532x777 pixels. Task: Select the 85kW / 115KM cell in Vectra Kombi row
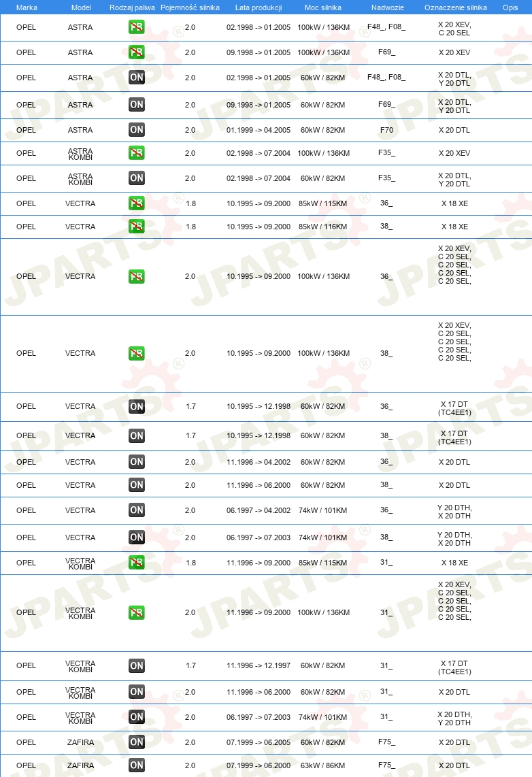click(x=323, y=563)
